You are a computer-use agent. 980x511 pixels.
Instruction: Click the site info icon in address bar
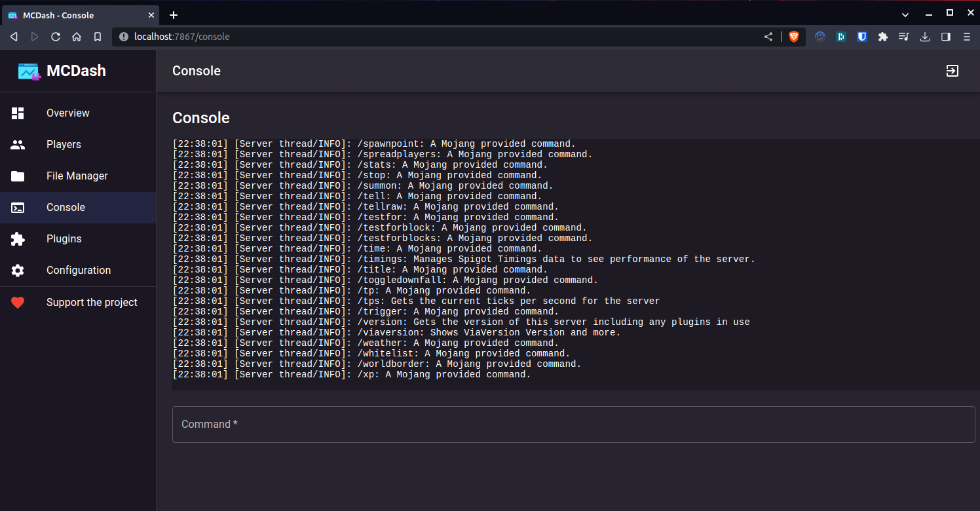[x=124, y=37]
